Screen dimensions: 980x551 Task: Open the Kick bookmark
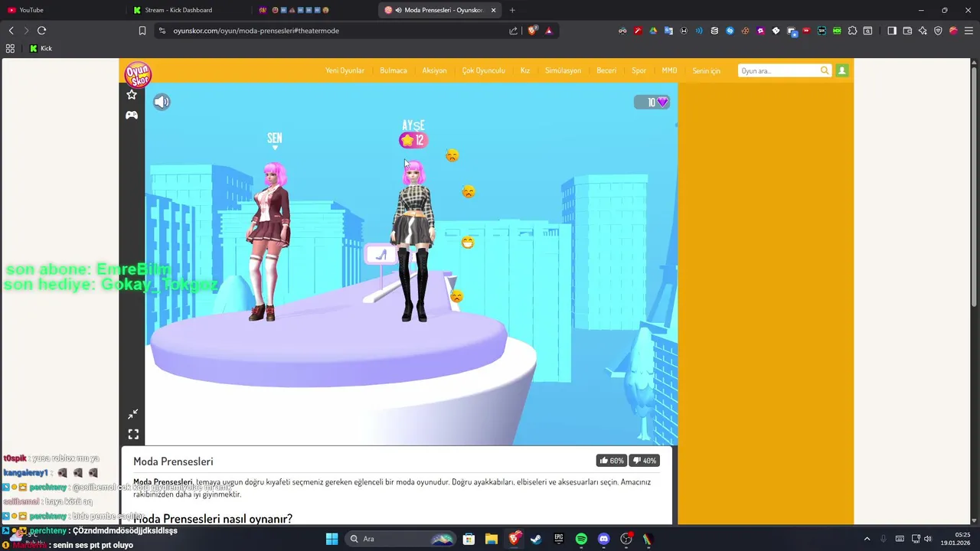point(41,48)
